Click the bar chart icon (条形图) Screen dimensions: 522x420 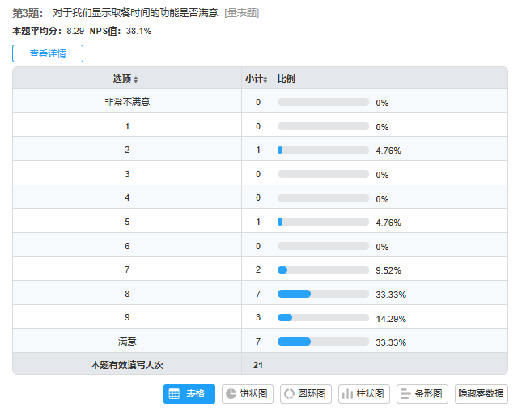click(405, 394)
